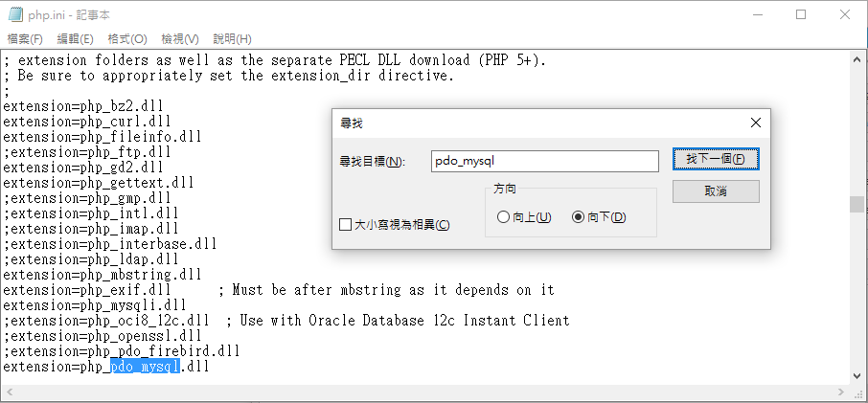Click the vertical scrollbar down arrow

coord(857,376)
